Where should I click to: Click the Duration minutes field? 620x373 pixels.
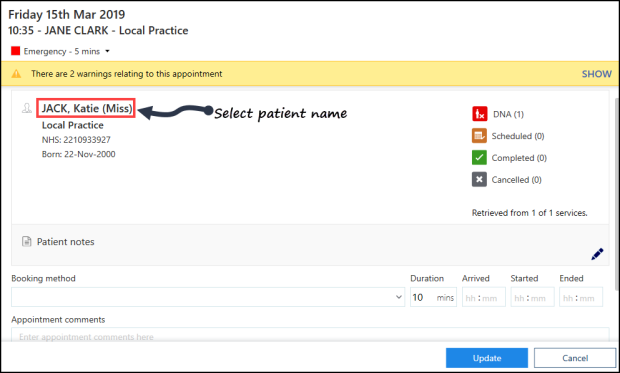pyautogui.click(x=433, y=297)
